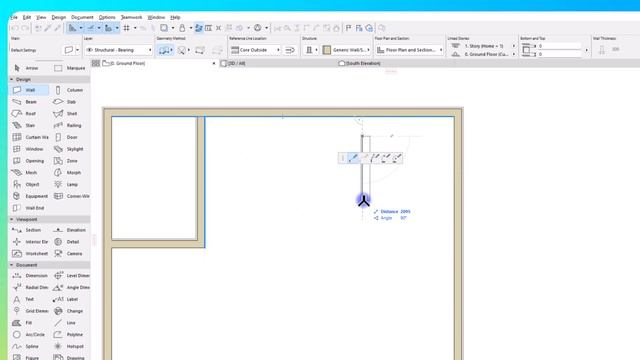Open the Design menu
The image size is (640, 360).
58,18
